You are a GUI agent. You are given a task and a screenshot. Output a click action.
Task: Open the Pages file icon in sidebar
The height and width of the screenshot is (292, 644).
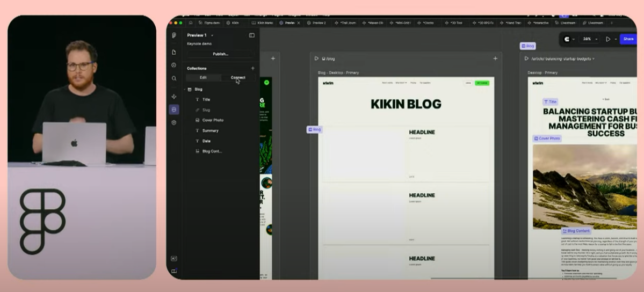(174, 52)
